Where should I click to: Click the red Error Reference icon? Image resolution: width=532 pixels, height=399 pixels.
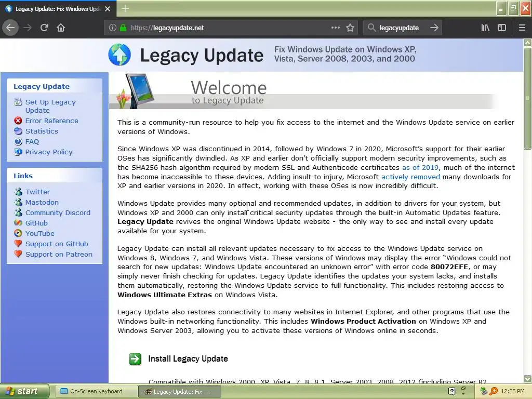[x=18, y=121]
